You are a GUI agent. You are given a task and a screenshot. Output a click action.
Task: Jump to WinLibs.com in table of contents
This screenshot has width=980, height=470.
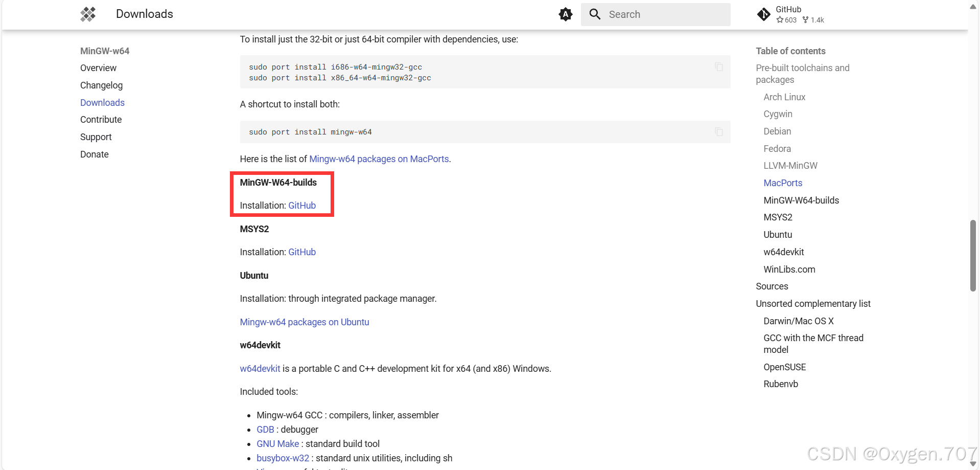tap(789, 270)
